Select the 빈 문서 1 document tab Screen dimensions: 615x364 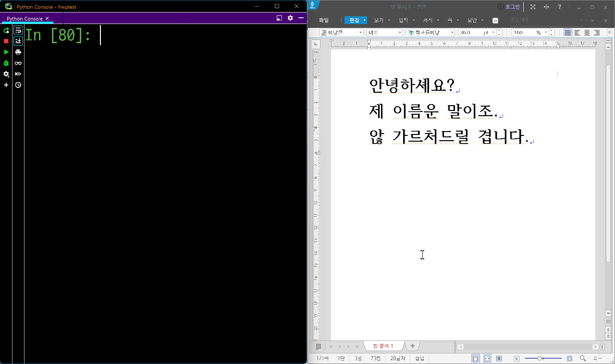383,346
